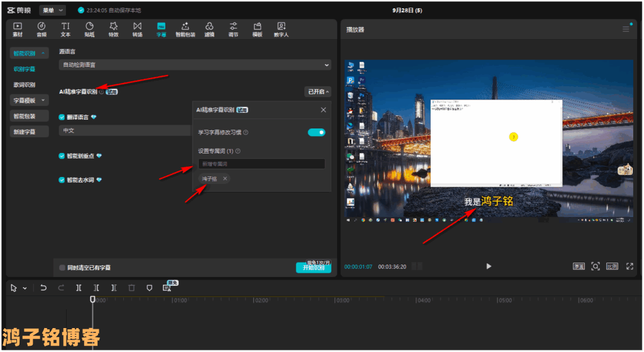Select 新建字幕 in the left sidebar
Viewport: 644px width, 352px height.
pos(25,132)
